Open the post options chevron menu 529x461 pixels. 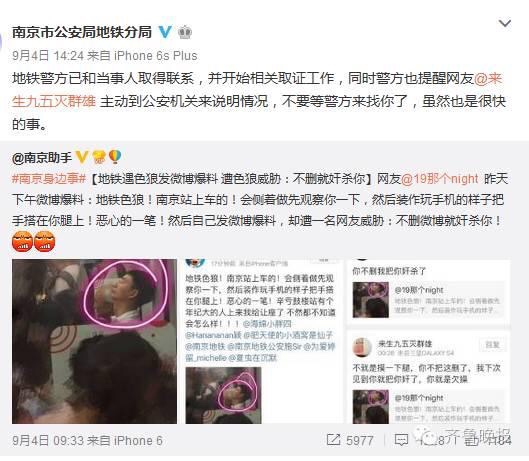coord(505,23)
